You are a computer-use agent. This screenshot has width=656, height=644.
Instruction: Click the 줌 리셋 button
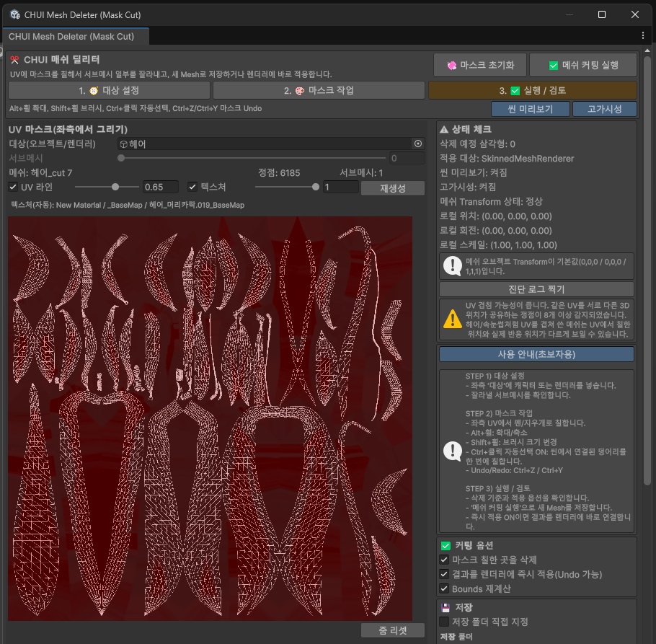tap(392, 630)
